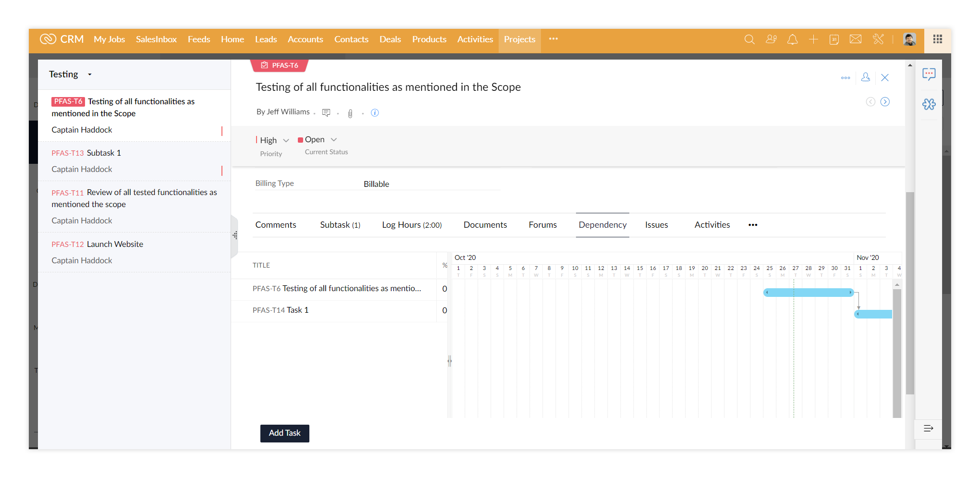Select Deals in the navigation bar
The height and width of the screenshot is (478, 980).
click(x=390, y=39)
